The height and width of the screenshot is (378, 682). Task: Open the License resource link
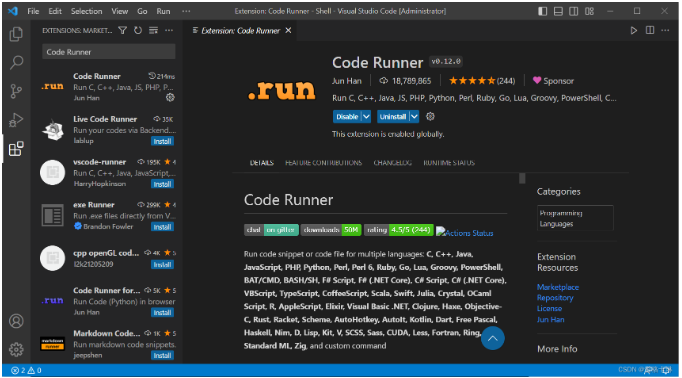tap(549, 308)
